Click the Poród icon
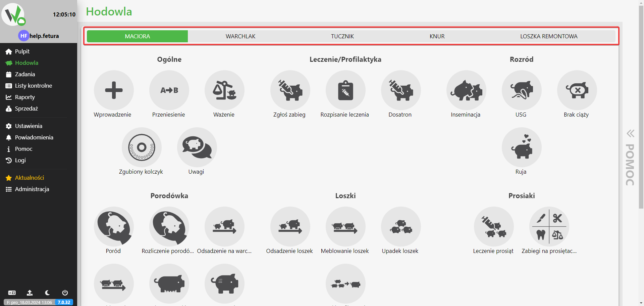The image size is (644, 306). 114,226
